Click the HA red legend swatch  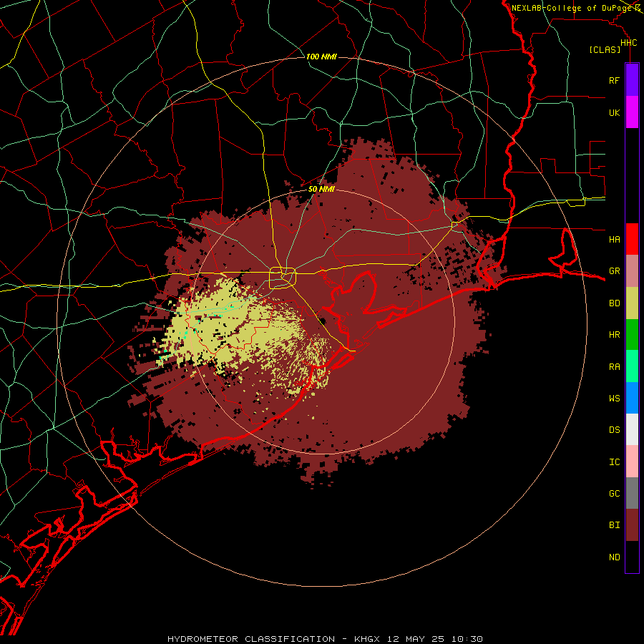tap(632, 239)
